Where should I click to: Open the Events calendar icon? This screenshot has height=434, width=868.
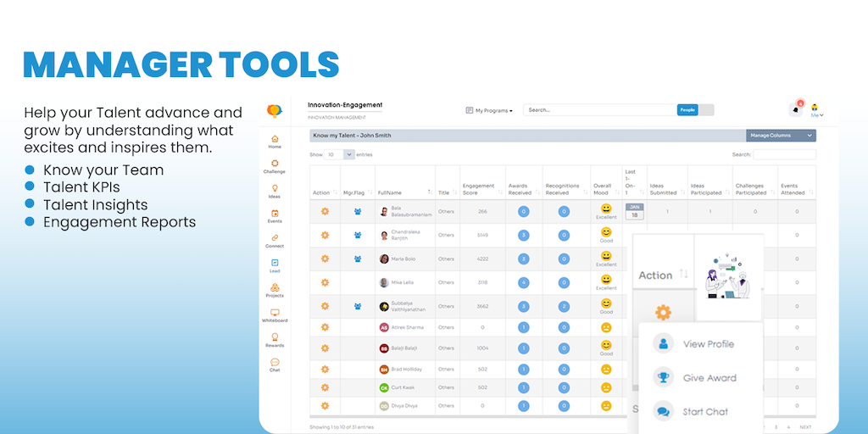tap(275, 213)
